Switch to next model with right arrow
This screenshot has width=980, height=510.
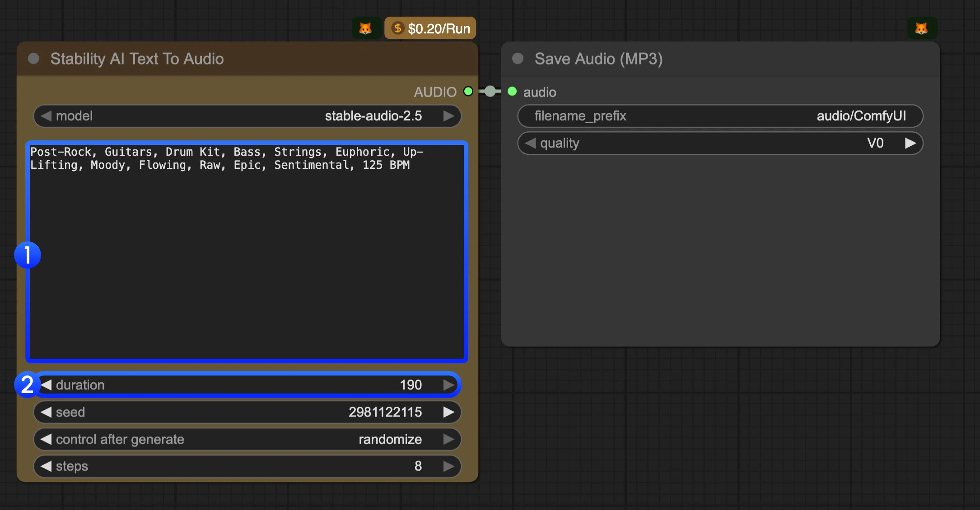pos(448,116)
